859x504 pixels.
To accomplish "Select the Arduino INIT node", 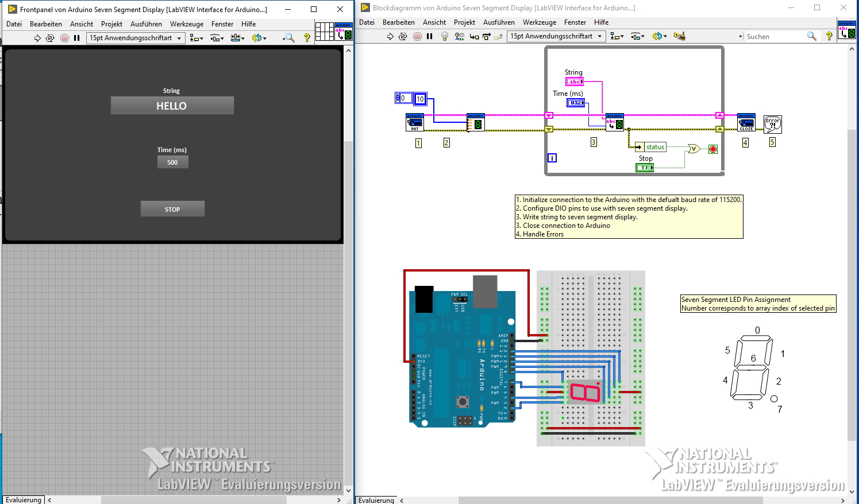I will click(415, 122).
